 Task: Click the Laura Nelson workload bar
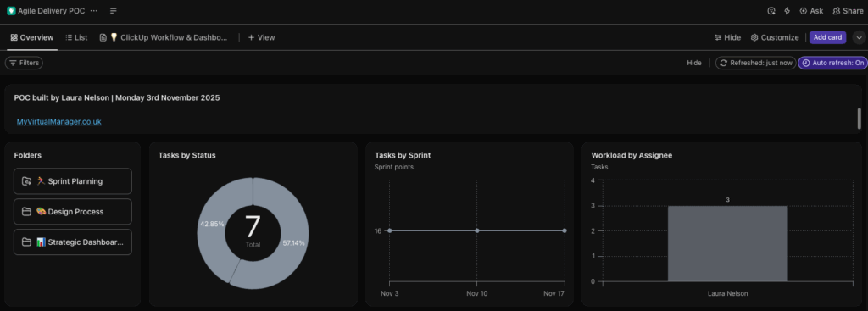coord(727,243)
